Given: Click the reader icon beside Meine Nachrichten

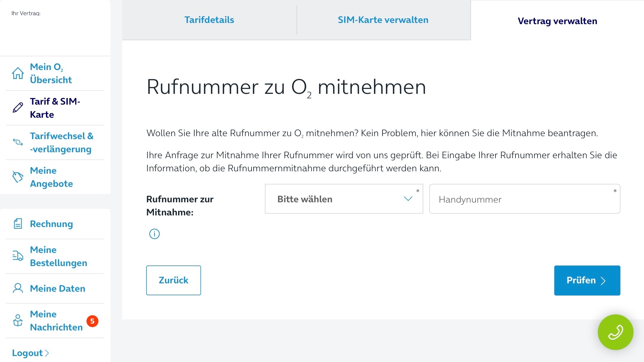Looking at the screenshot, I should coord(18,320).
